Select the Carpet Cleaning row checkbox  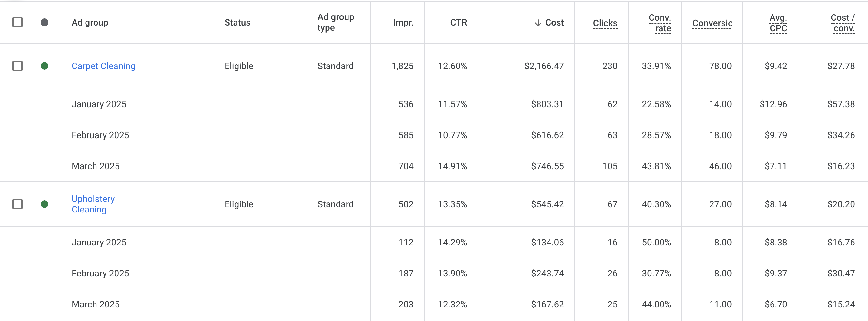coord(17,66)
